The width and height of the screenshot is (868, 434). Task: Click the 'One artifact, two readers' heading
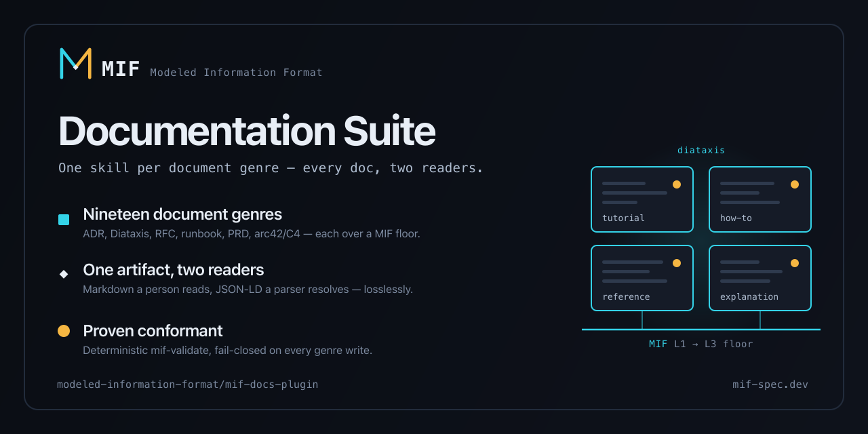173,270
